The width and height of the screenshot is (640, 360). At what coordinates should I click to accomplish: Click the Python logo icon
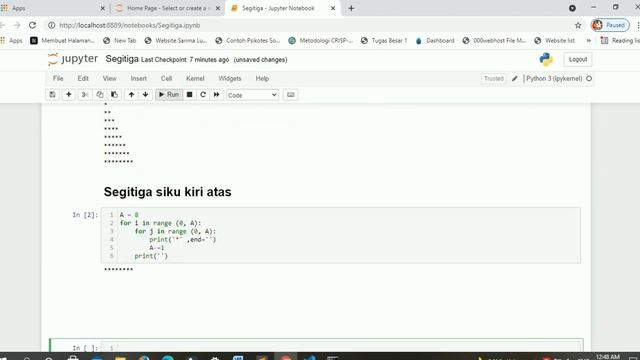coord(546,59)
